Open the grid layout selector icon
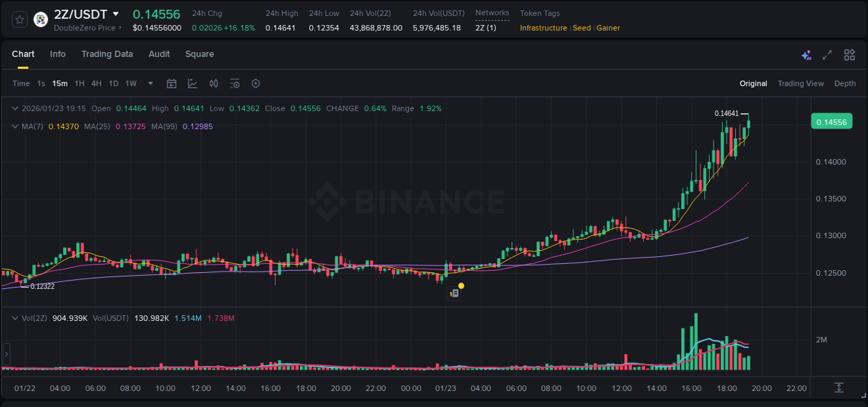Screen dimensions: 868x407 (x=849, y=54)
